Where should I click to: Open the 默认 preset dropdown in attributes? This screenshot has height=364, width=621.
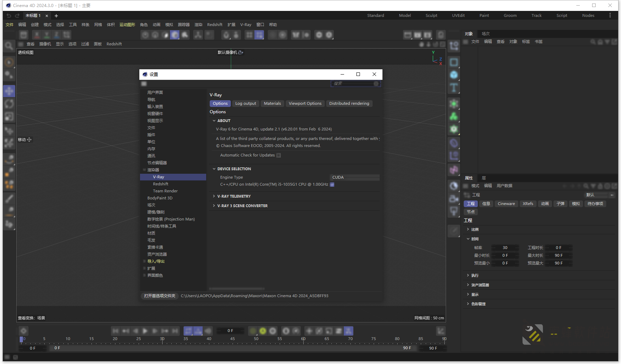coord(600,195)
